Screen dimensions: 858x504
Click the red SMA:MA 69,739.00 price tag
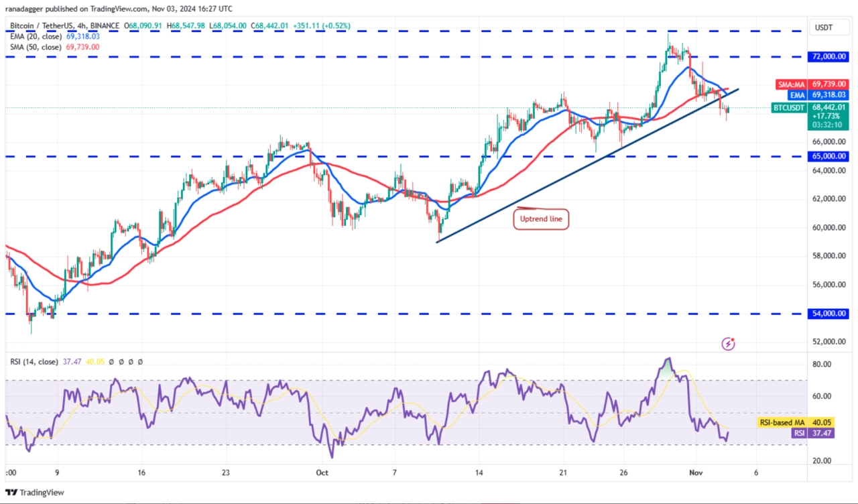pyautogui.click(x=811, y=84)
